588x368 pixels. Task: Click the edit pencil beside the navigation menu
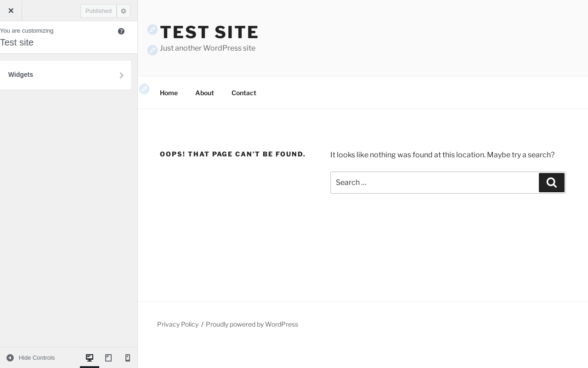tap(144, 89)
